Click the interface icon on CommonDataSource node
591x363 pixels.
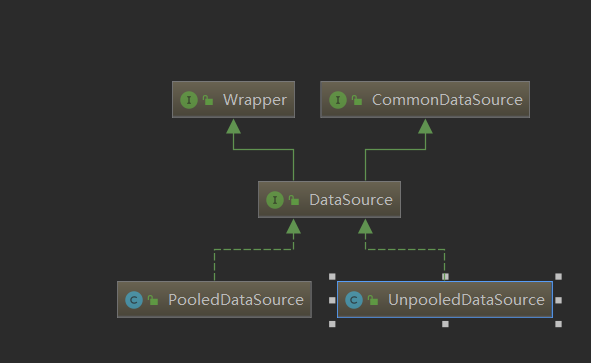point(338,100)
